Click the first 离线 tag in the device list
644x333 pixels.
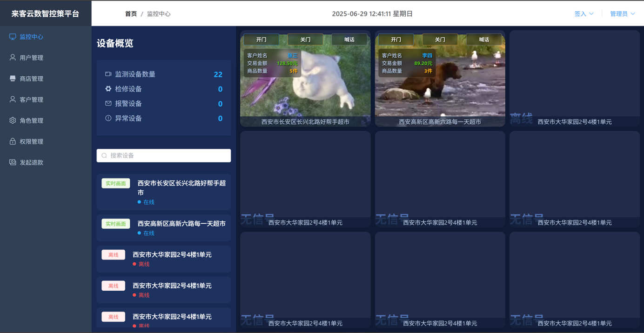(x=114, y=255)
